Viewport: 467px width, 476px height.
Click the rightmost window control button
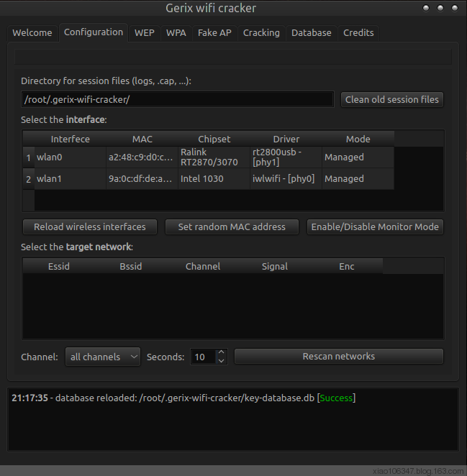click(455, 8)
